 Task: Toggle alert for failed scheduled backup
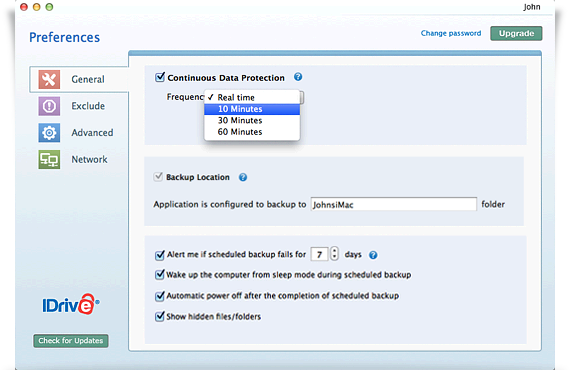(x=160, y=255)
